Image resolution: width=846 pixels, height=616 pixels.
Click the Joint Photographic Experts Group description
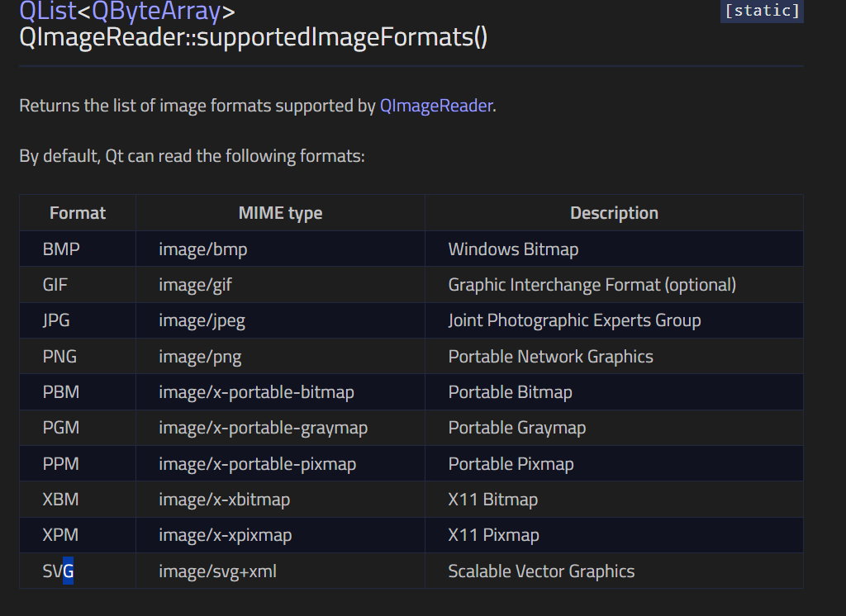click(x=574, y=320)
